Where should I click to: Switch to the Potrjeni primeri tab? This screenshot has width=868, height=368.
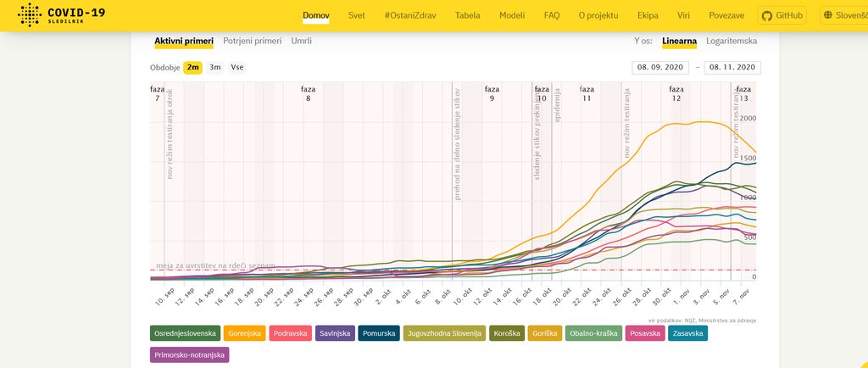click(252, 41)
